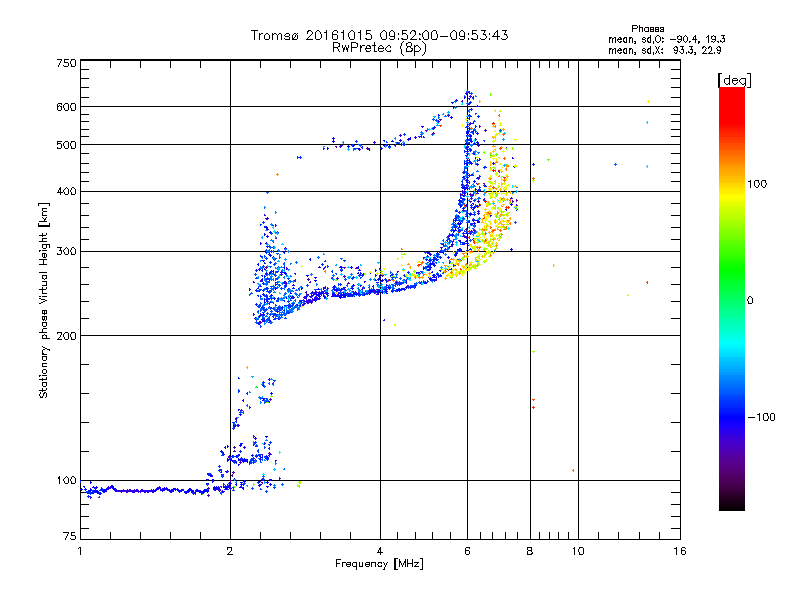Viewport: 800px width, 600px height.
Task: Click the black bottom of the phase colorbar
Action: pyautogui.click(x=732, y=503)
